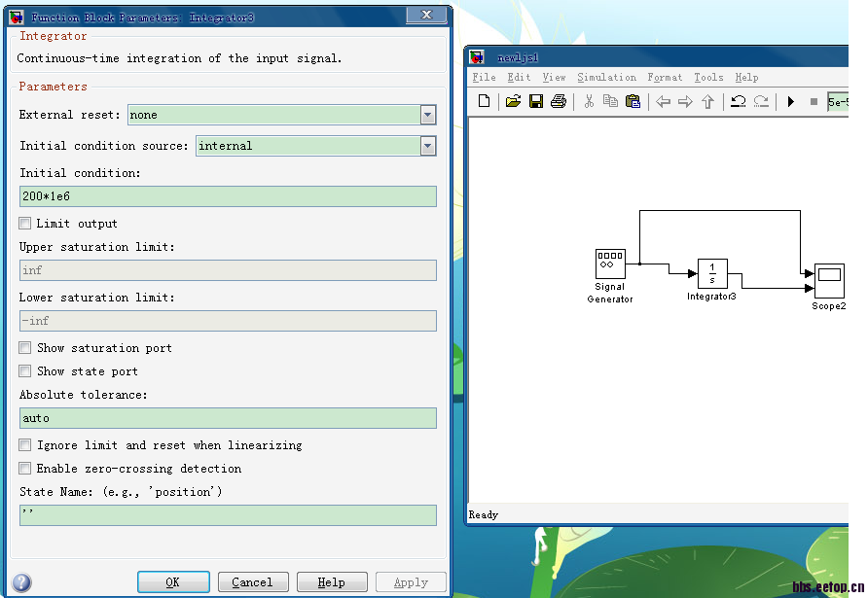Click the Cancel button

point(252,582)
